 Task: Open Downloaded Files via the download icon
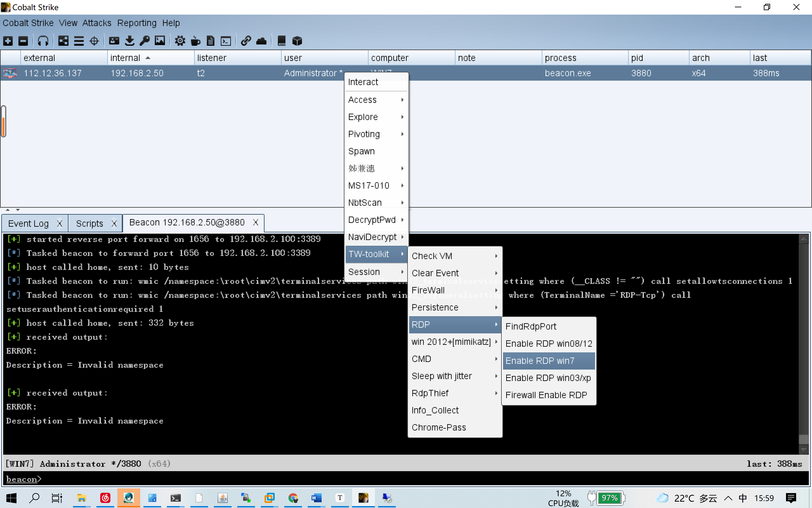(x=129, y=41)
